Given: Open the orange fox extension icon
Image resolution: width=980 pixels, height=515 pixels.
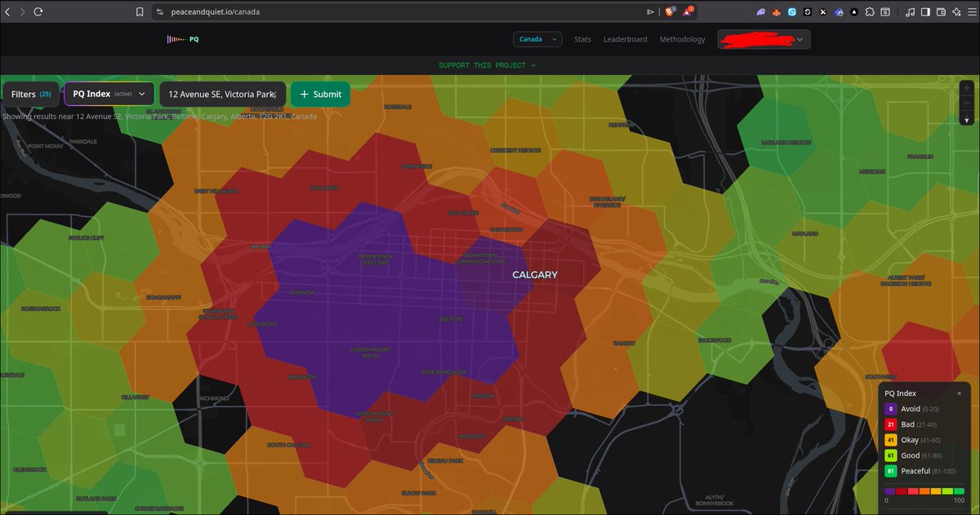Looking at the screenshot, I should [777, 12].
